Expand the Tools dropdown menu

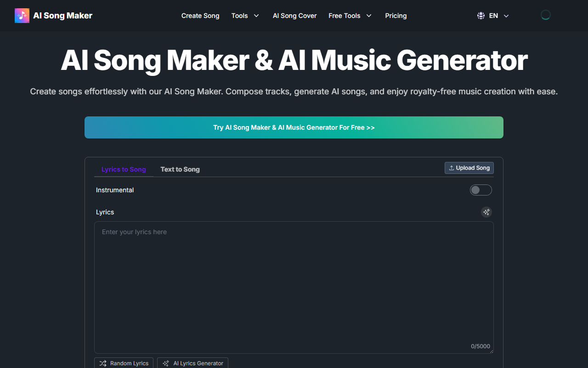pos(245,16)
